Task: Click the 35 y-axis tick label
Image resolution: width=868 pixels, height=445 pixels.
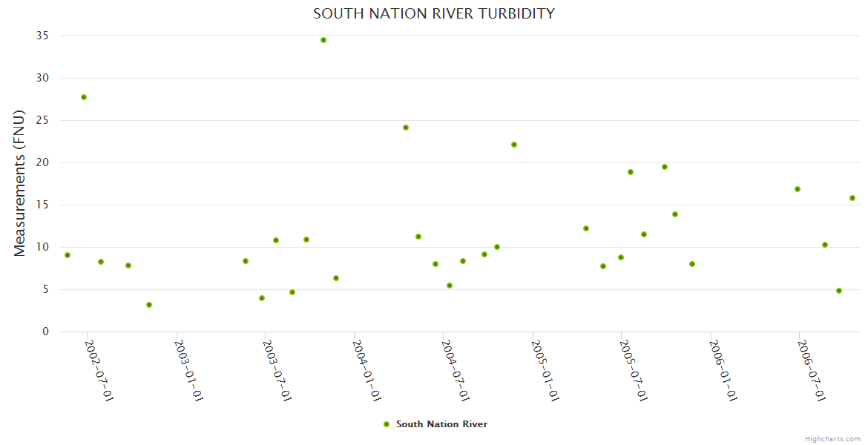Action: (42, 36)
